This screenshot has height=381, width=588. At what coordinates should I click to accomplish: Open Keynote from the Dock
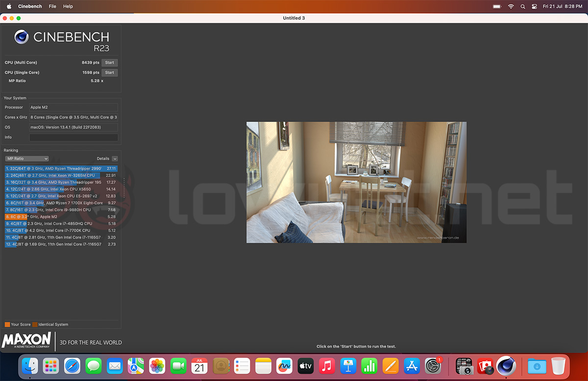click(348, 366)
